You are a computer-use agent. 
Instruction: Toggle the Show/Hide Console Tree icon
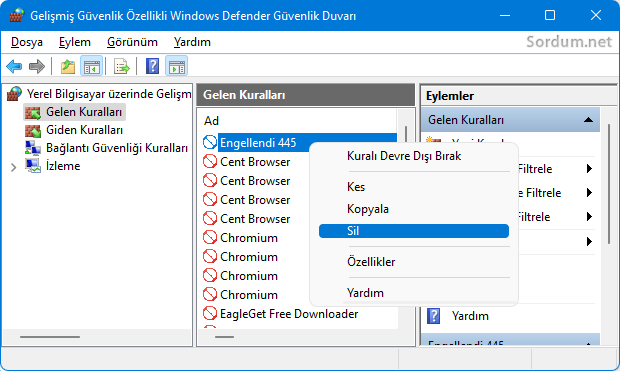pyautogui.click(x=92, y=66)
